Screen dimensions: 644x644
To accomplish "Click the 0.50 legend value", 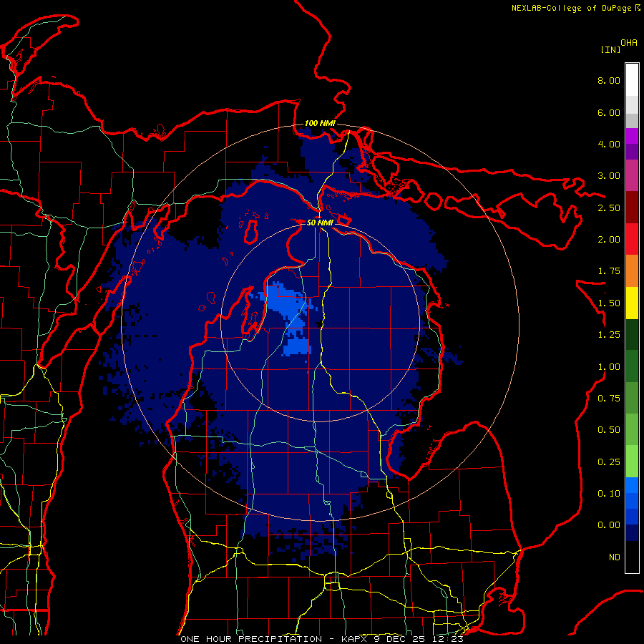I will 609,430.
